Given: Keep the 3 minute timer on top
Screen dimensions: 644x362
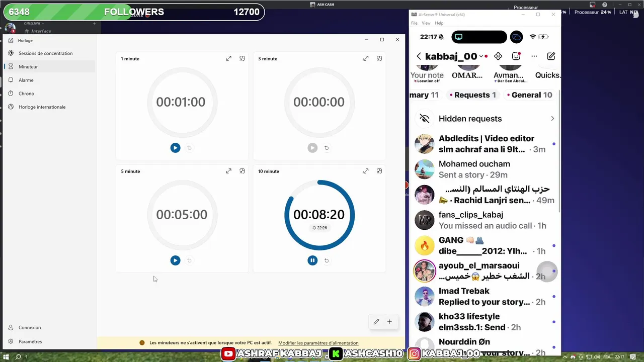Looking at the screenshot, I should 379,58.
